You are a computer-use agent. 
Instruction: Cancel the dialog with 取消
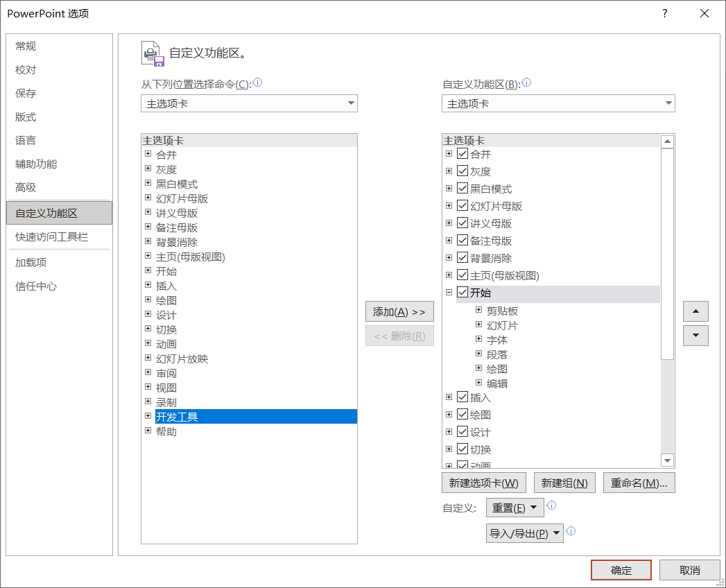[x=689, y=571]
